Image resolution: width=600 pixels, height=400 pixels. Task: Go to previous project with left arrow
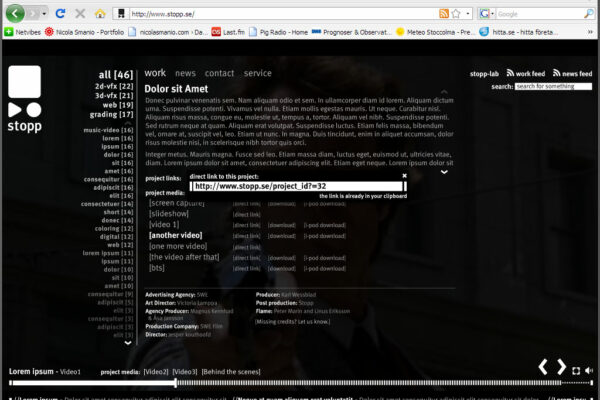point(543,367)
